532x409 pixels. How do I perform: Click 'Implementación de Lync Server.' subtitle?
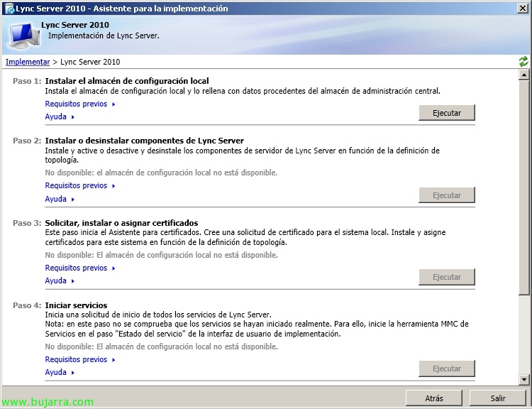click(x=104, y=36)
